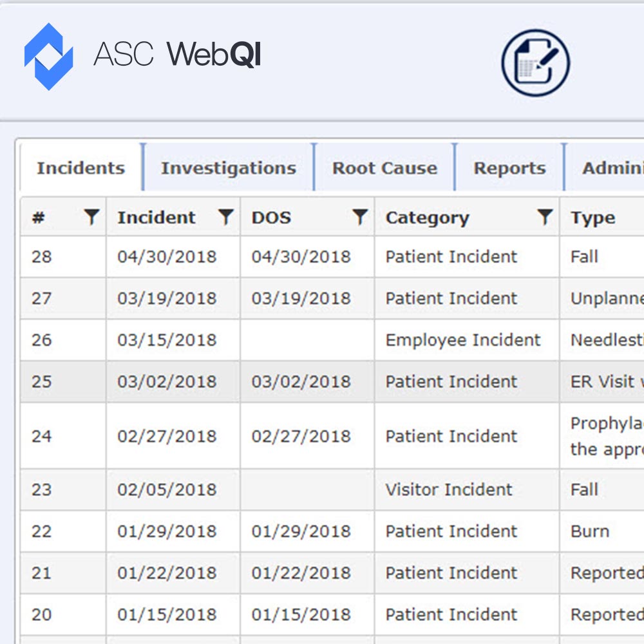The width and height of the screenshot is (644, 644).
Task: Click the ASC WebQI title text
Action: [x=177, y=54]
